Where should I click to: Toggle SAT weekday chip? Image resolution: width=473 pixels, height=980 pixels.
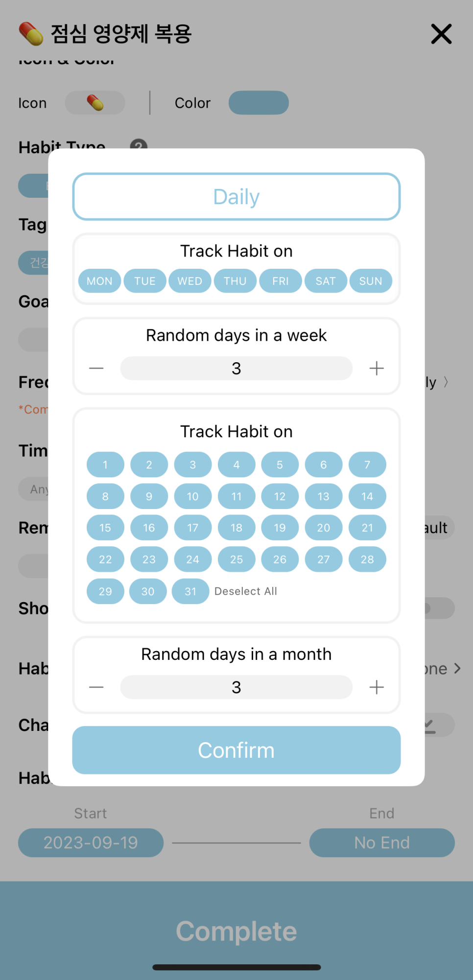(x=326, y=281)
